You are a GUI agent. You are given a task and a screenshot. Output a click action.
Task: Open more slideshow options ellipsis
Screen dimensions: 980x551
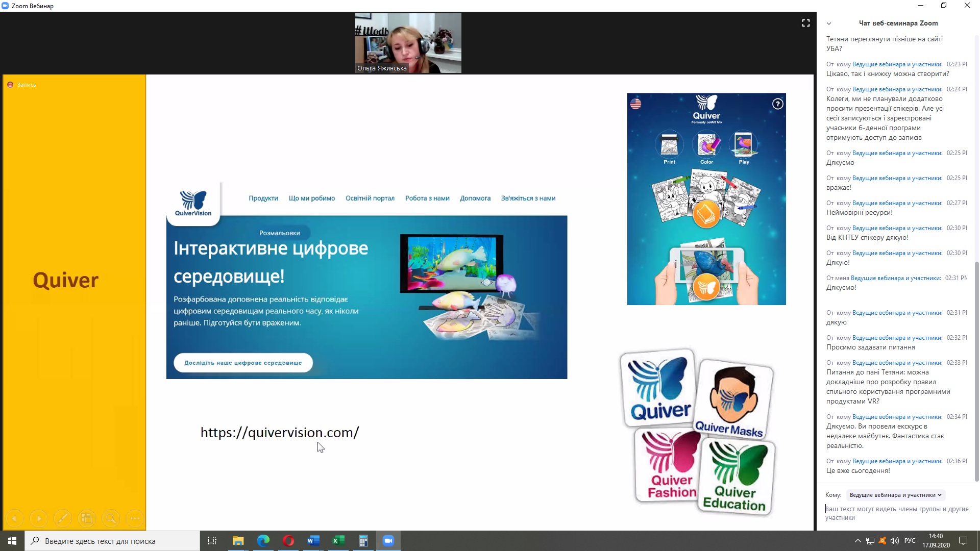tap(135, 519)
